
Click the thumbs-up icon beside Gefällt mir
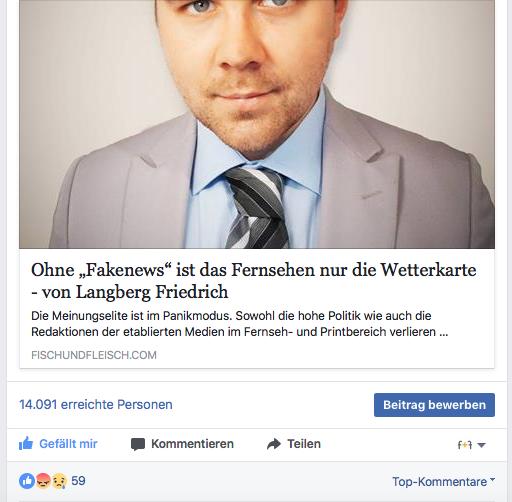pos(26,444)
